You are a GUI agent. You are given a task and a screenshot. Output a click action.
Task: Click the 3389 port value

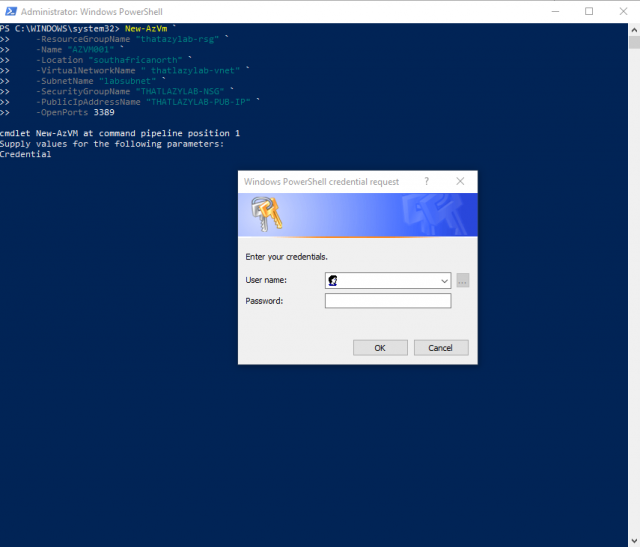104,112
